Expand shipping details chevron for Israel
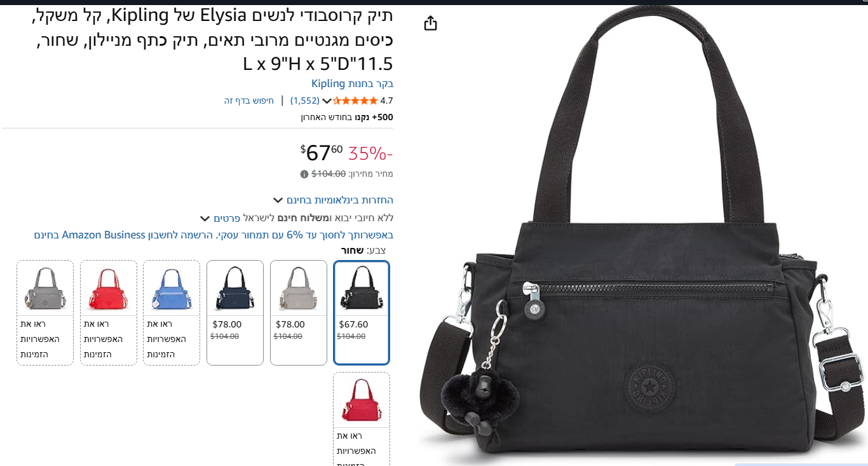Viewport: 868px width, 466px height. (205, 218)
